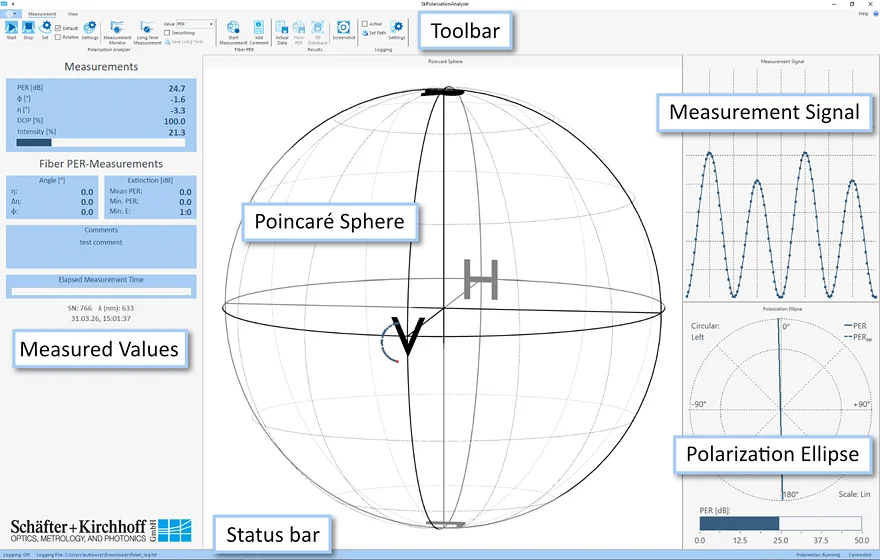Click the PER [dB] level bar
The image size is (880, 560).
click(x=780, y=524)
